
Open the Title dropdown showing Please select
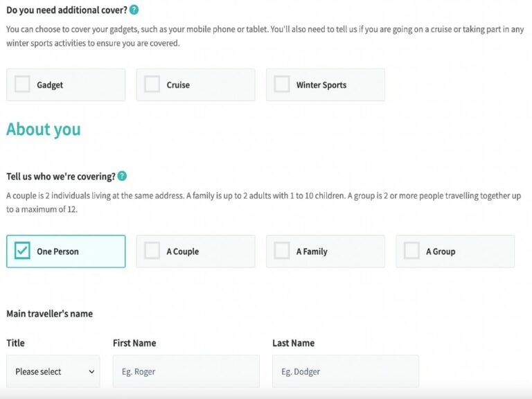[x=53, y=371]
